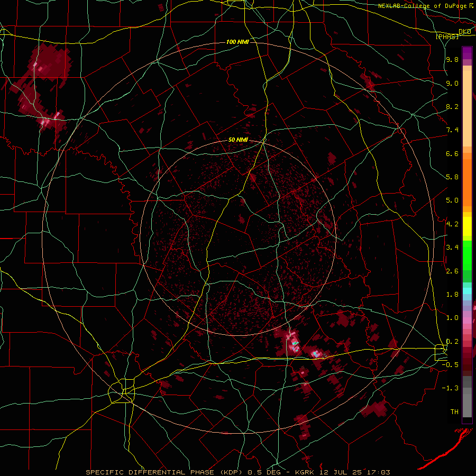
Task: Select the cyan color bar segment
Action: [467, 291]
